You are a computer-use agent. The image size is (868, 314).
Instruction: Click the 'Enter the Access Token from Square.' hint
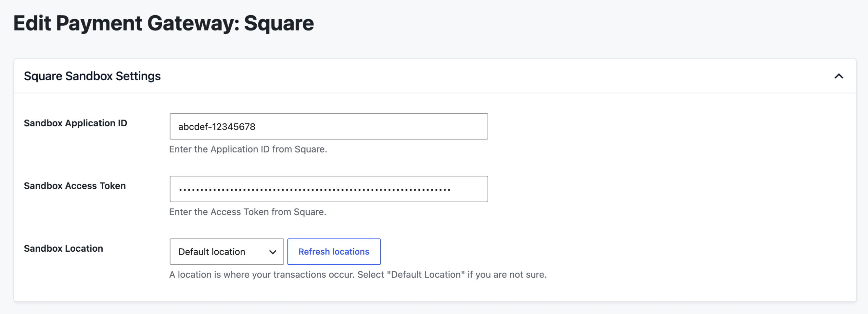(248, 212)
